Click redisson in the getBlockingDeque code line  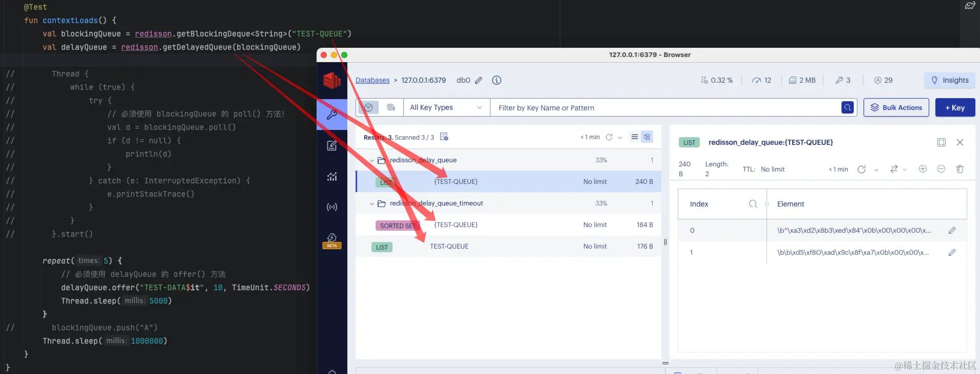[153, 34]
